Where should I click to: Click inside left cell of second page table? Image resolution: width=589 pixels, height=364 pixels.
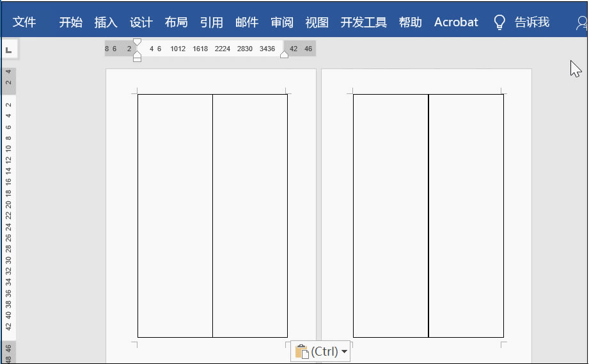[x=391, y=216]
